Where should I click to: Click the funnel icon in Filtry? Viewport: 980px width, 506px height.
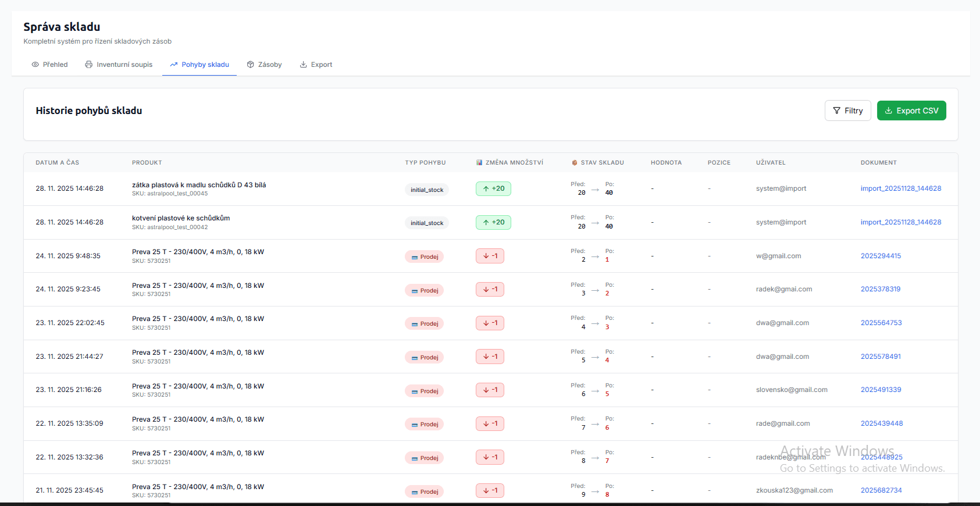pyautogui.click(x=836, y=111)
